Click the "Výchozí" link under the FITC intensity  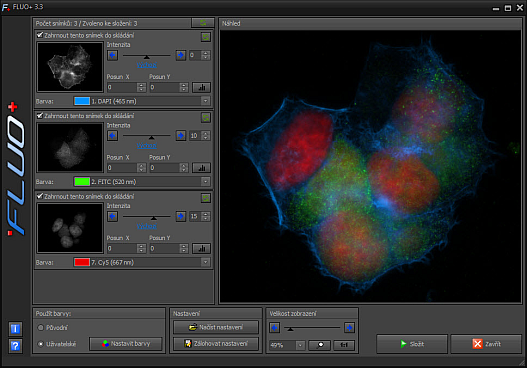click(x=147, y=146)
